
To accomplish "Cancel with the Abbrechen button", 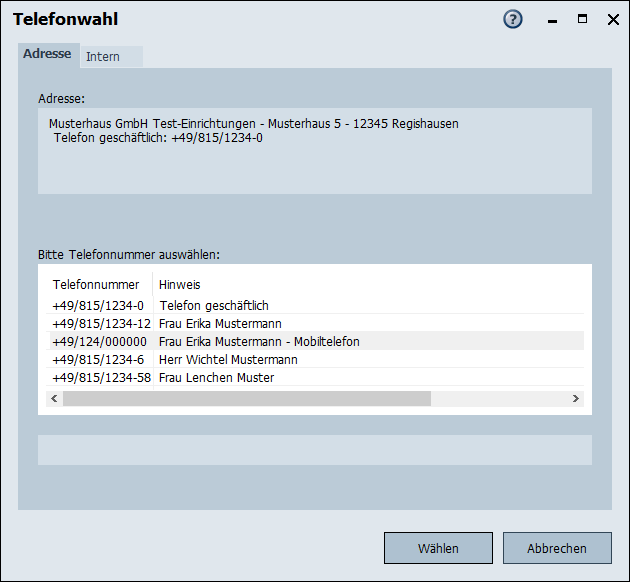I will 556,548.
